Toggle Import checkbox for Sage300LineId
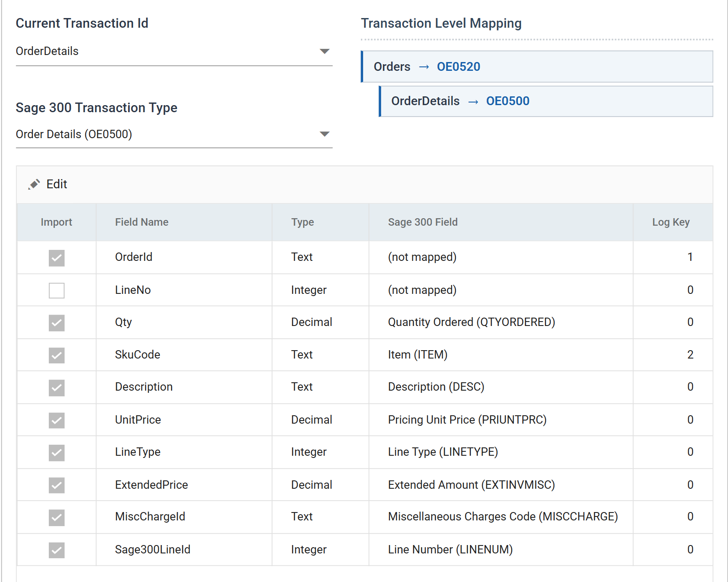The width and height of the screenshot is (728, 582). pos(57,550)
